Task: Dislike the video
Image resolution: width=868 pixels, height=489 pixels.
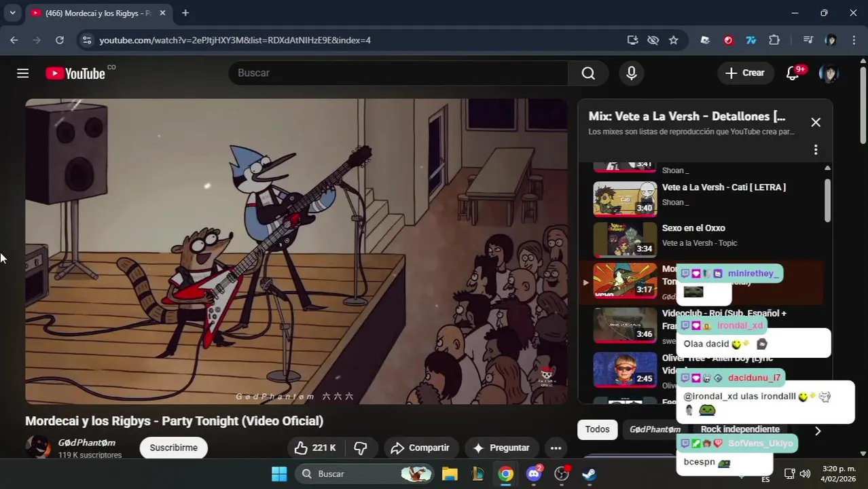Action: (361, 448)
